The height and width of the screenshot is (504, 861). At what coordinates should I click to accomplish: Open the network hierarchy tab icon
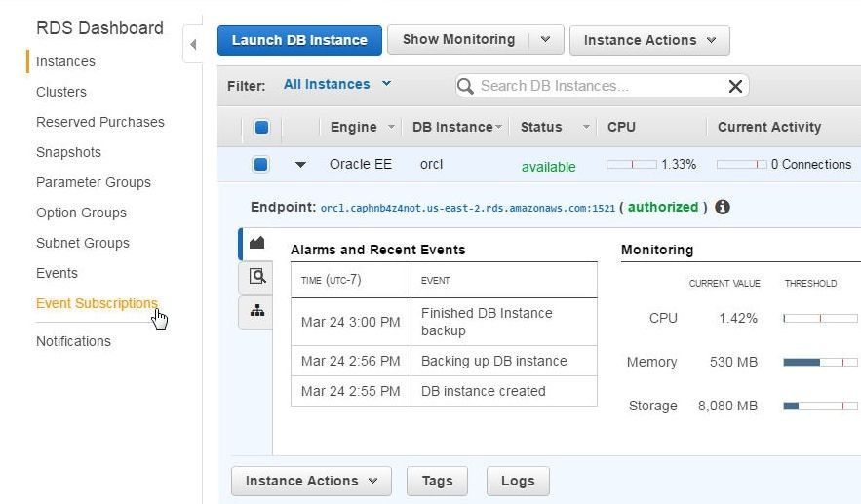tap(257, 311)
